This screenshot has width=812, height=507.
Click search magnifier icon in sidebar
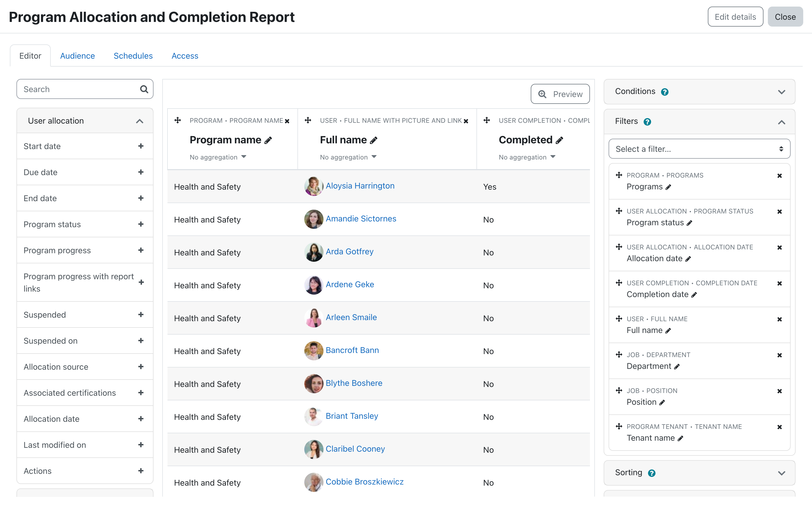(144, 89)
